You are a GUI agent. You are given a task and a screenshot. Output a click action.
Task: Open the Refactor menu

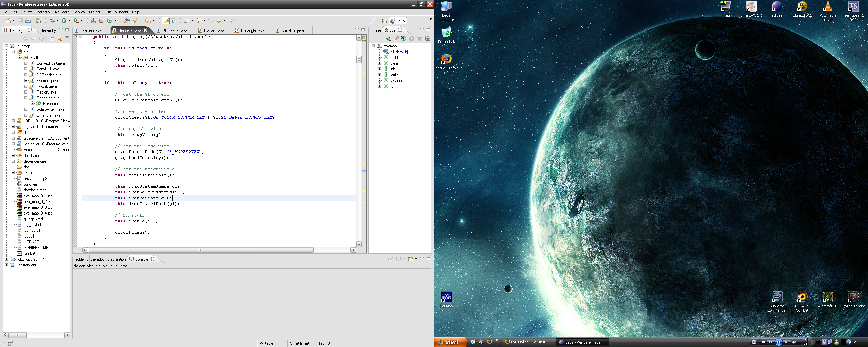pyautogui.click(x=43, y=12)
